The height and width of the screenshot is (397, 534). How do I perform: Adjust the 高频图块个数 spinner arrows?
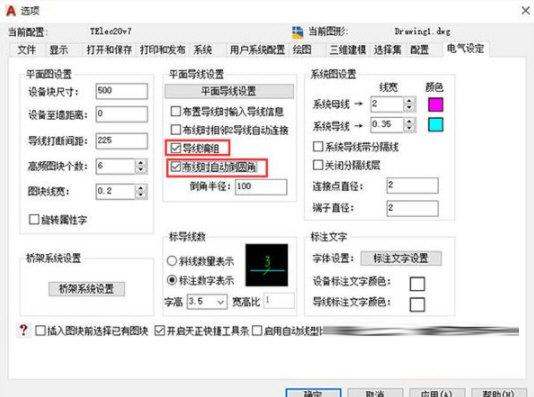[141, 166]
